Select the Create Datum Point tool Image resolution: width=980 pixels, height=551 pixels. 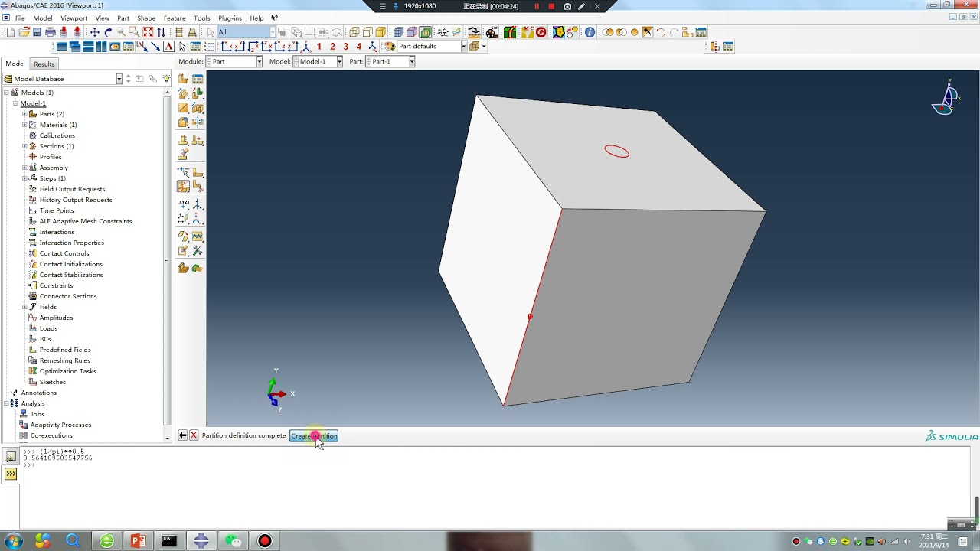pos(183,204)
